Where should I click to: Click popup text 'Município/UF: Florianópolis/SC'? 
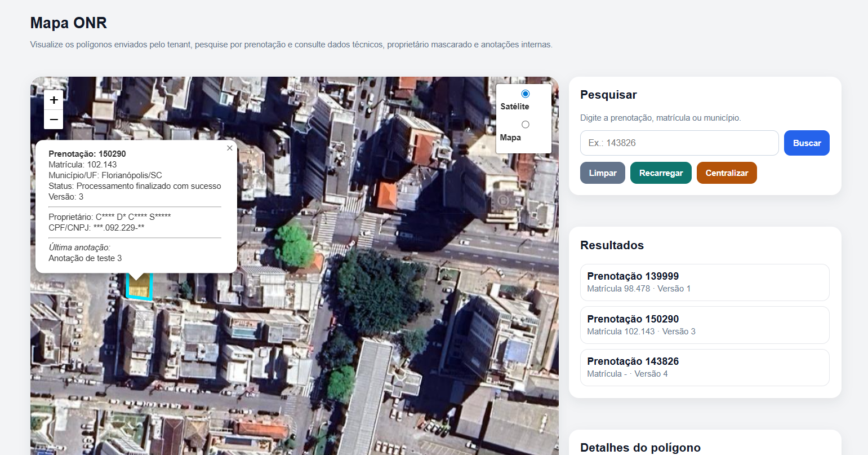click(105, 175)
